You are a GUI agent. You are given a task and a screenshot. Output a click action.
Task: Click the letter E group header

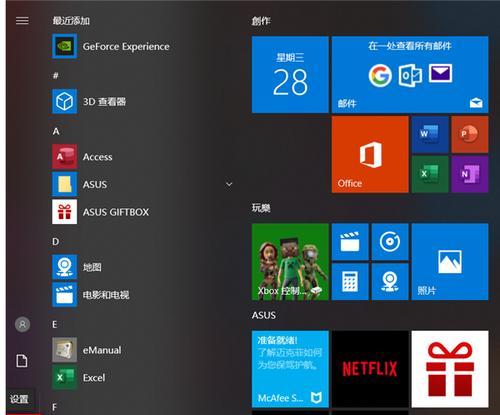(55, 324)
